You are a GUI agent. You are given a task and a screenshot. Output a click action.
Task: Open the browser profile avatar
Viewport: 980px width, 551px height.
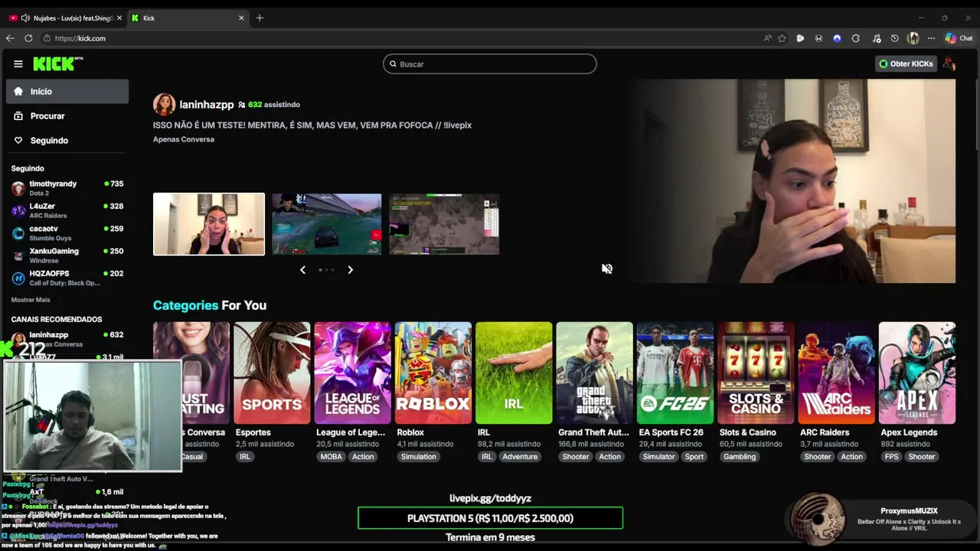[x=913, y=38]
